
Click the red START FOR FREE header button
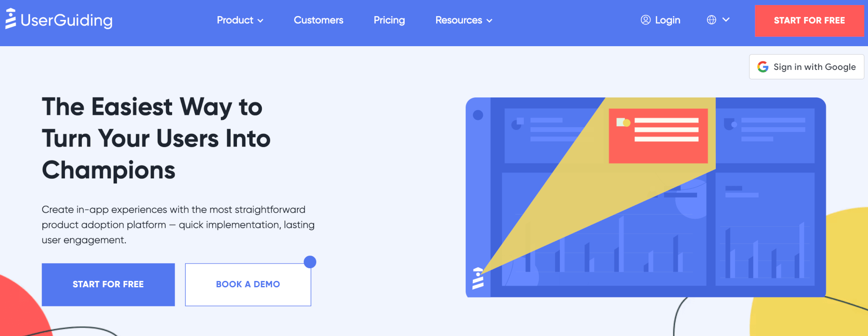809,21
